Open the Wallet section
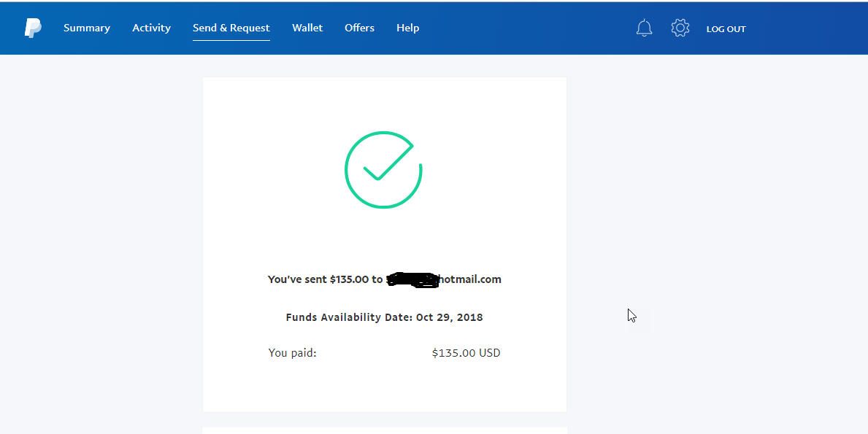Viewport: 868px width, 434px height. (307, 28)
